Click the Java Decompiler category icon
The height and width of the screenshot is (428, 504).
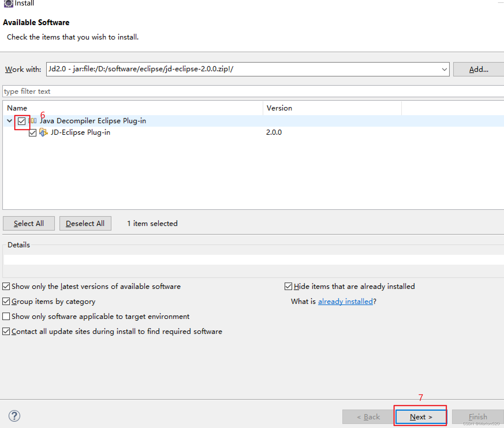(33, 121)
